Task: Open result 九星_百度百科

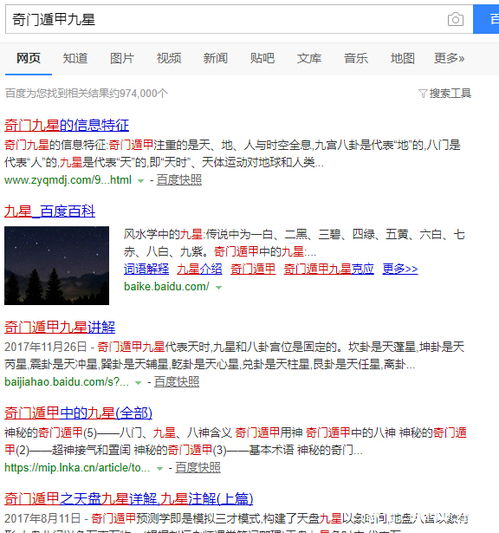Action: click(50, 211)
